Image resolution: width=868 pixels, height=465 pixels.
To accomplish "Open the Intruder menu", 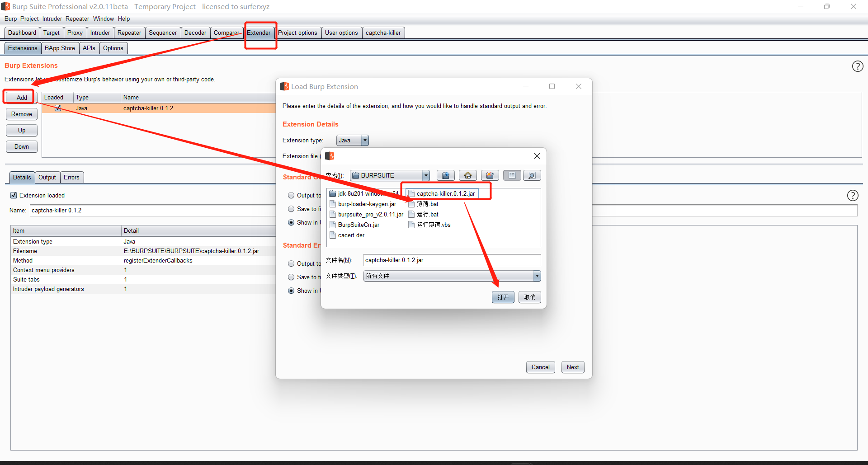I will click(52, 19).
